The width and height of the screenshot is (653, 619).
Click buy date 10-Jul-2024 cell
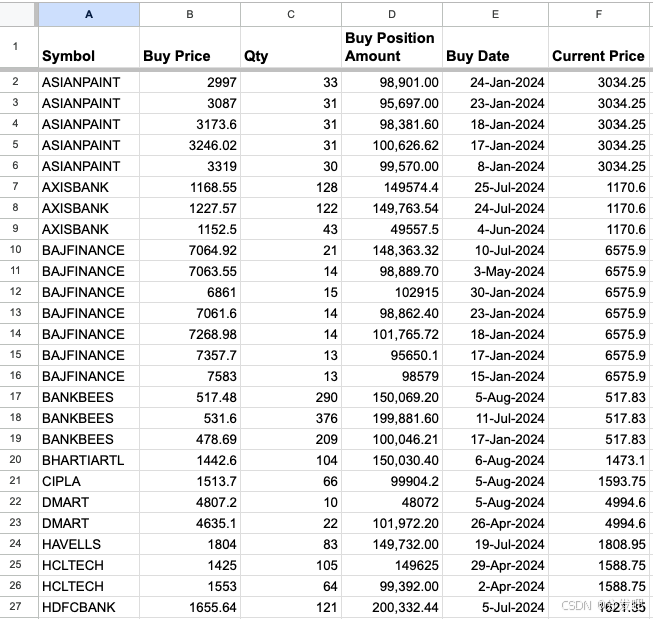click(x=495, y=250)
